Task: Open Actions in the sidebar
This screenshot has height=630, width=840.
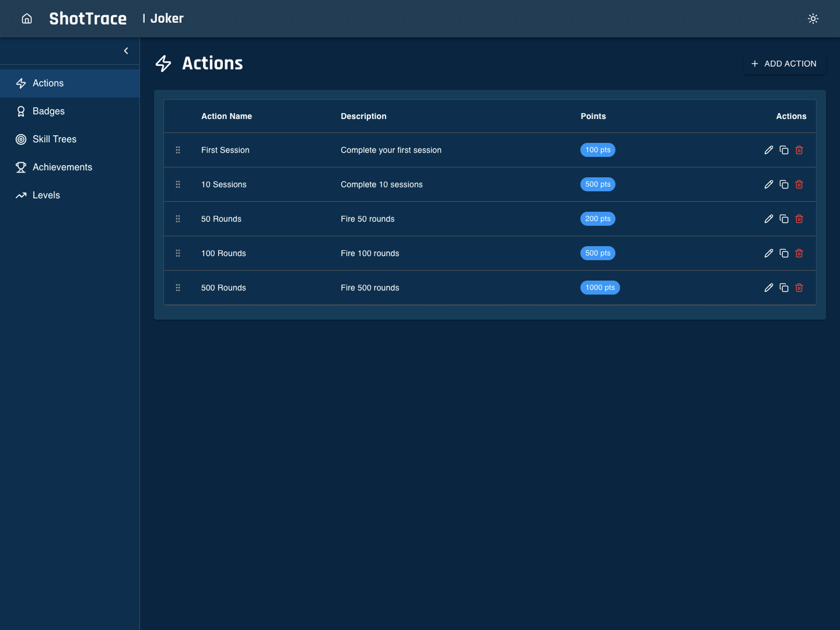Action: click(69, 83)
